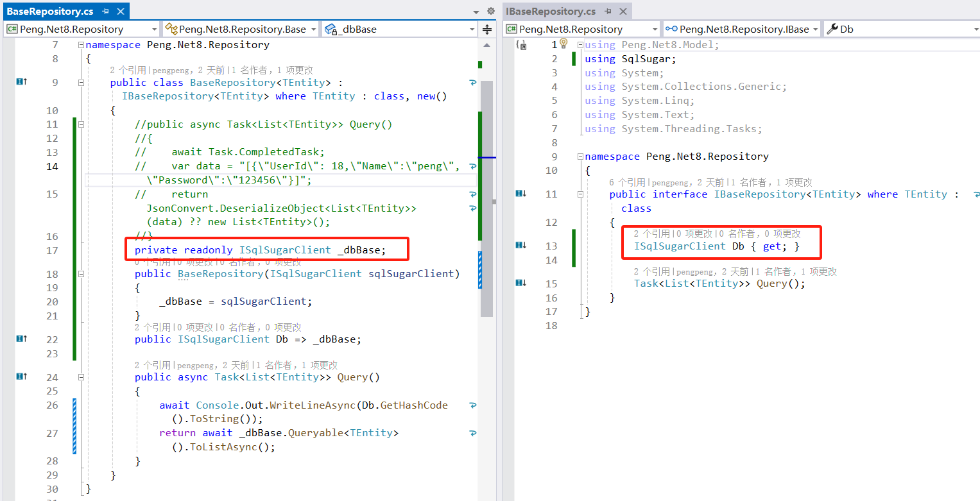Open '2 个引用' CodeLens above BaseRepository class
Image resolution: width=980 pixels, height=501 pixels.
128,70
